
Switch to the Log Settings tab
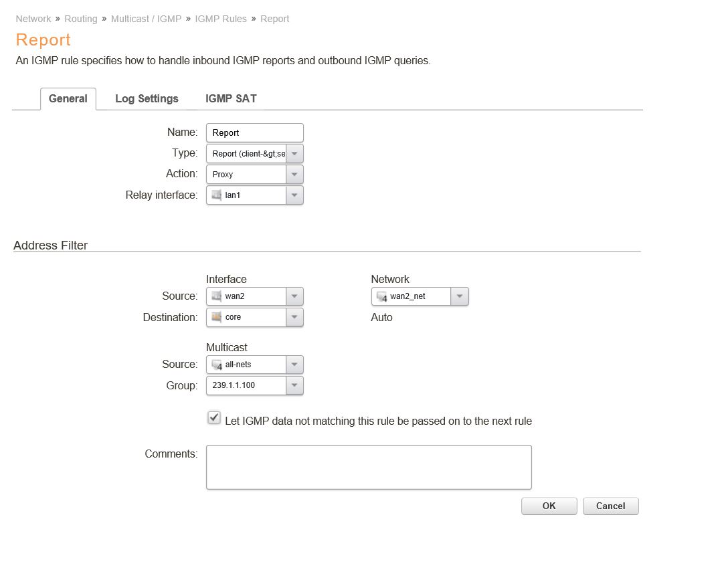coord(147,99)
